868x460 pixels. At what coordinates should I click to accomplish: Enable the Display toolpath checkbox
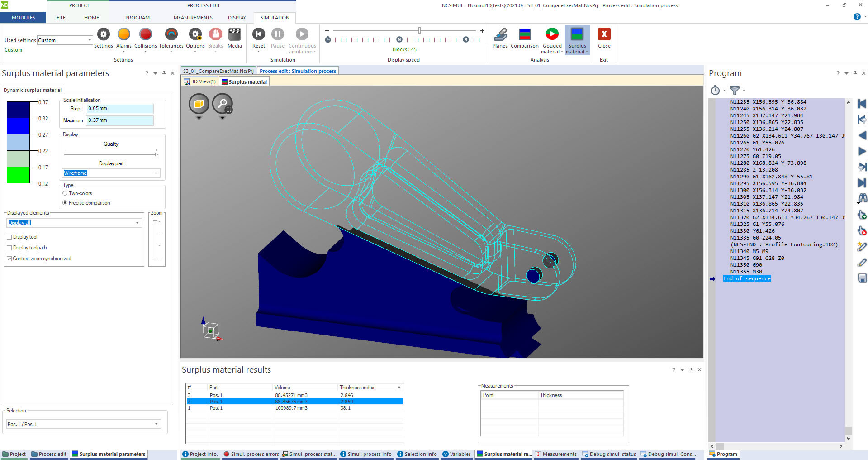[9, 248]
